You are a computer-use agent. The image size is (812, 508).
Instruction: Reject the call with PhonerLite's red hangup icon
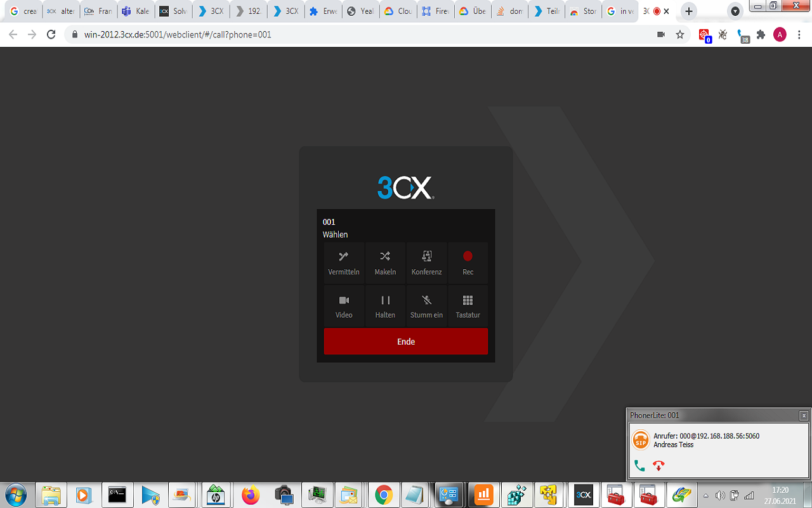tap(658, 465)
